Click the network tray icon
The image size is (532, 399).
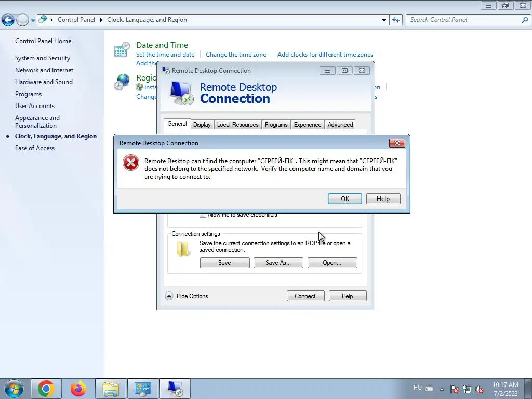(467, 389)
